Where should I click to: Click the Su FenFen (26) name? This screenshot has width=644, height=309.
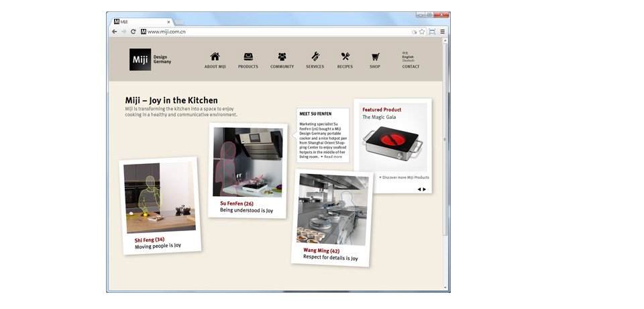click(x=237, y=204)
